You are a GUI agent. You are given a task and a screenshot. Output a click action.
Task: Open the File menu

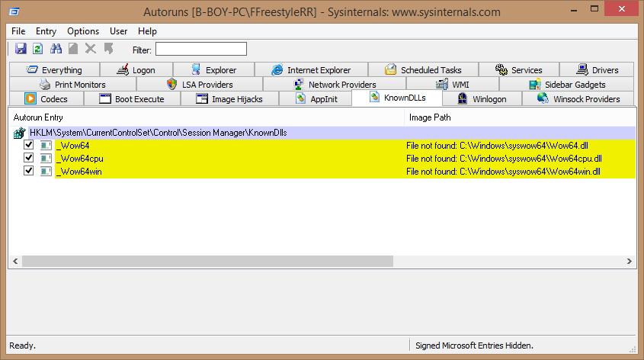[x=18, y=31]
